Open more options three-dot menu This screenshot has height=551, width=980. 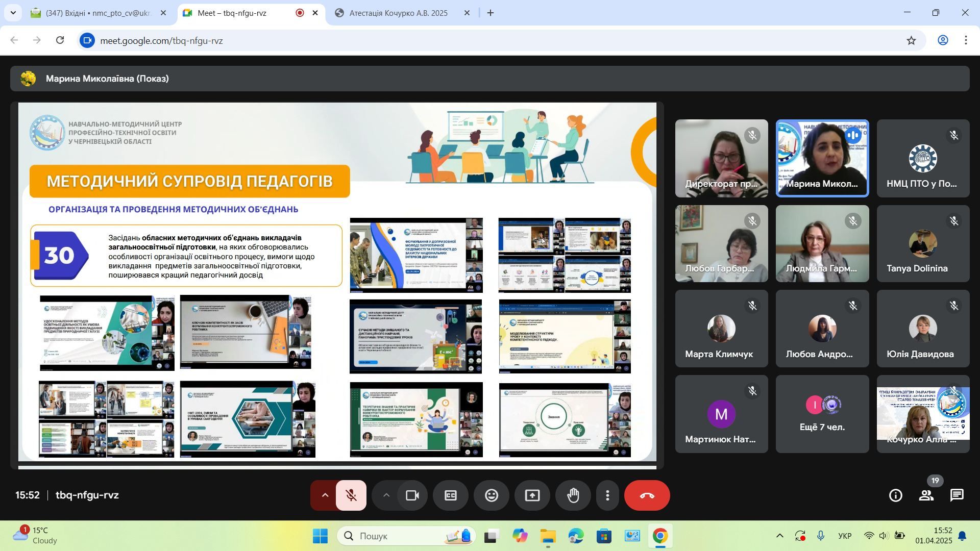coord(607,495)
